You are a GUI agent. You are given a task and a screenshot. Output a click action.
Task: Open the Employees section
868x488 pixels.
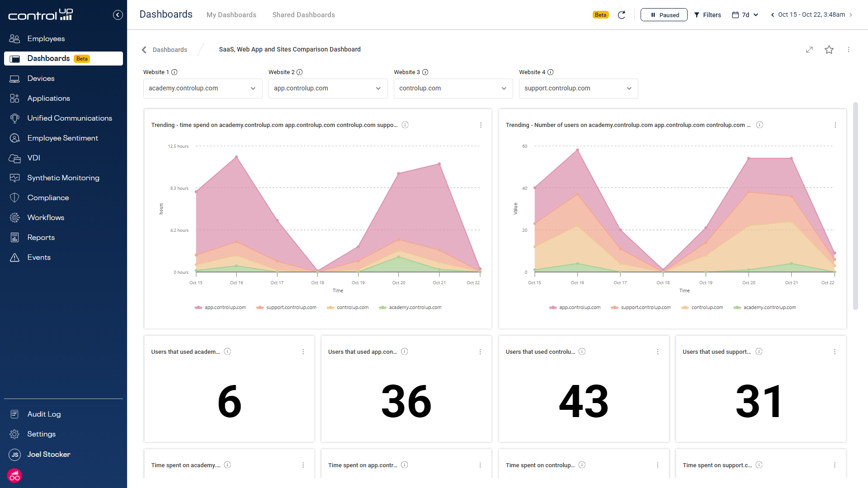[x=46, y=38]
